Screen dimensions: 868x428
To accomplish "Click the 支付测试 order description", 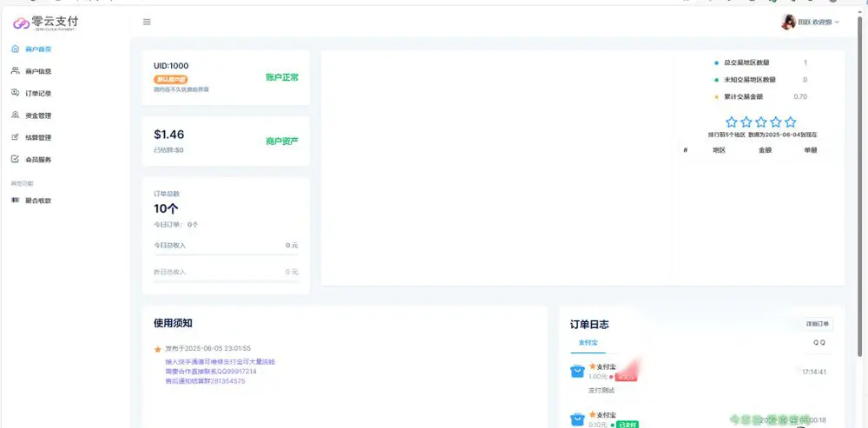I will [602, 391].
